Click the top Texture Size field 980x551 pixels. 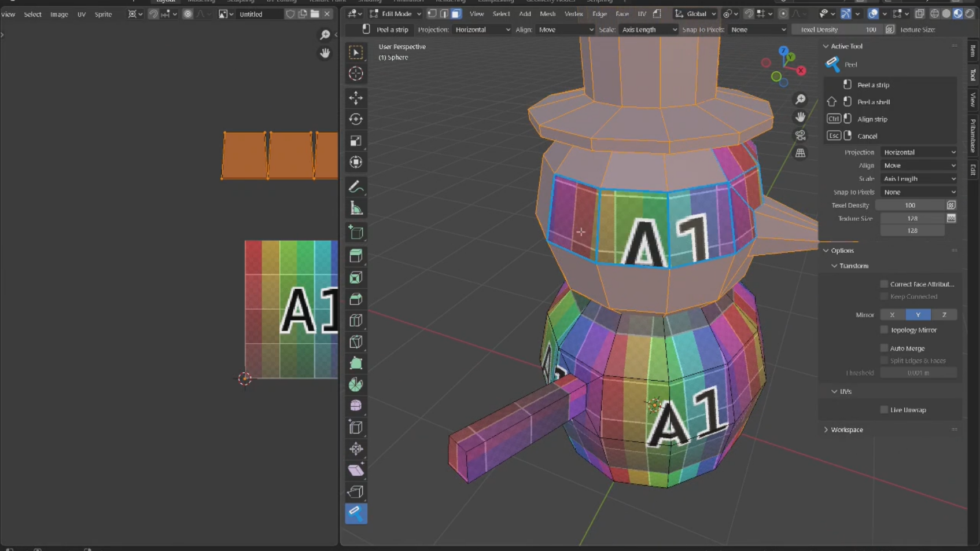912,218
